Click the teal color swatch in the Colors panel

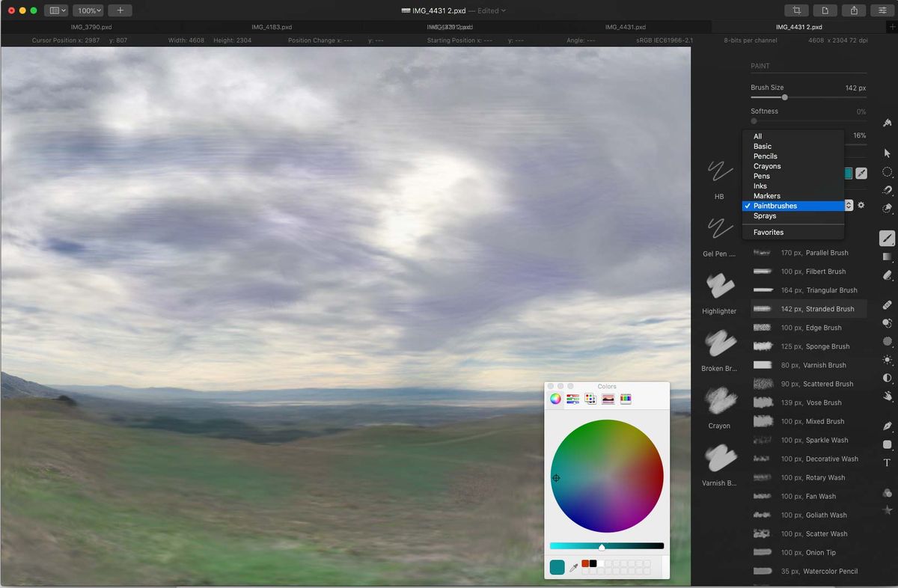click(x=557, y=568)
